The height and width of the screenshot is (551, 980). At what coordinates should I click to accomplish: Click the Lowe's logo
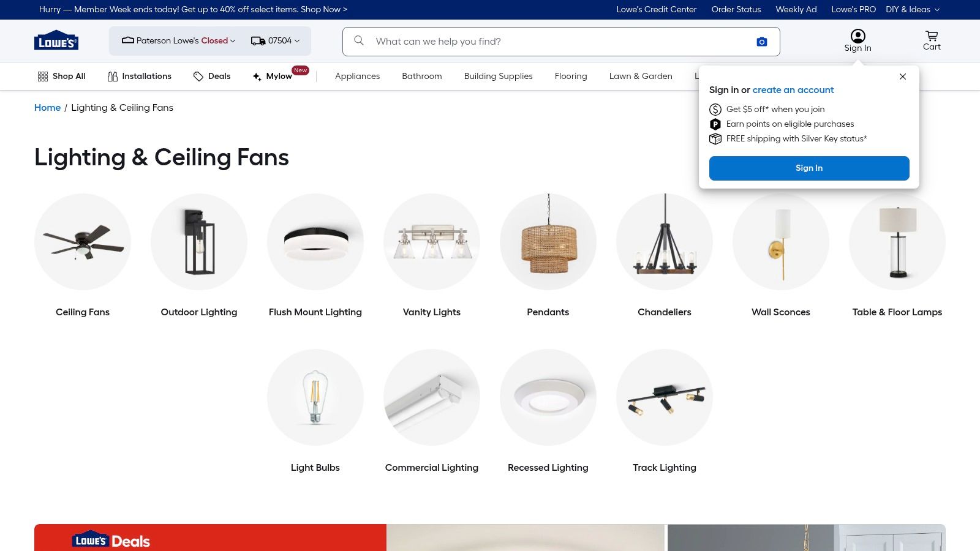tap(56, 40)
